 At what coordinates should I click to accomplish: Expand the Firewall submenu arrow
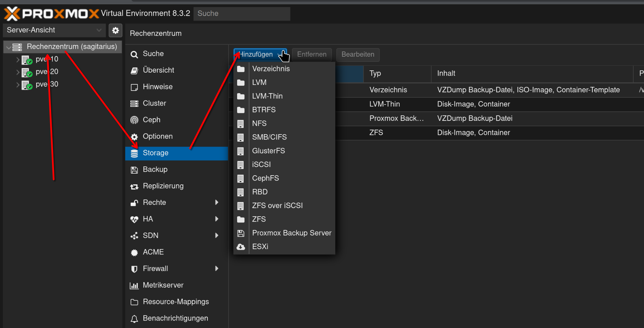pyautogui.click(x=217, y=268)
